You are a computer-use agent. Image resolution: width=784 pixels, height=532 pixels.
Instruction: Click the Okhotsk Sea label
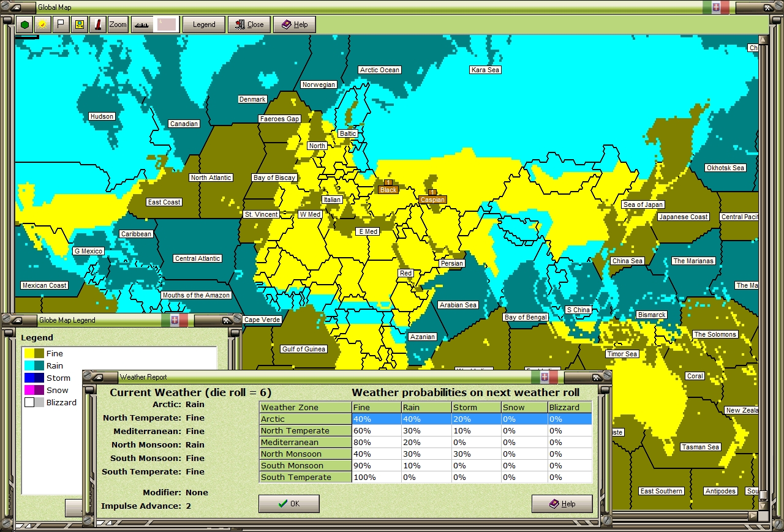point(725,168)
